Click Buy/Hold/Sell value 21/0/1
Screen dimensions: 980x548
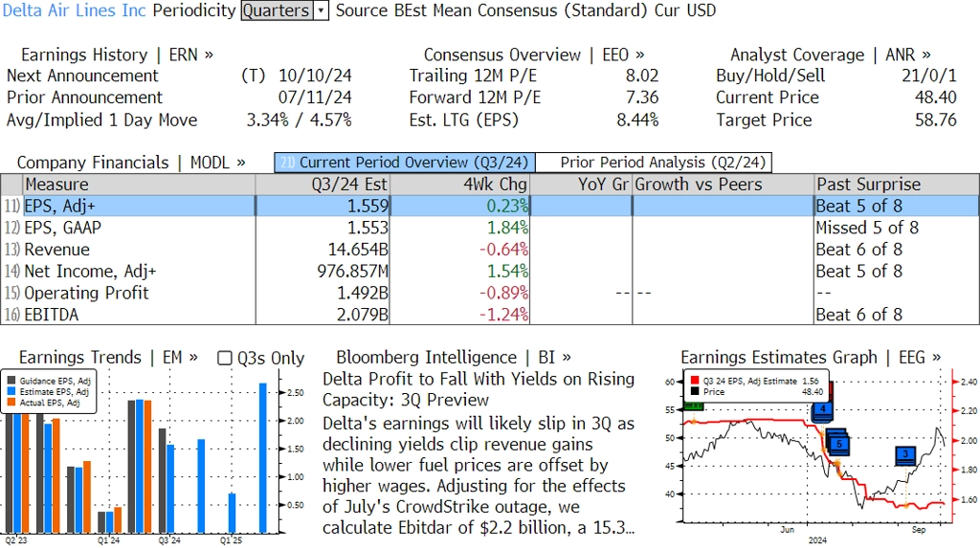(x=928, y=76)
